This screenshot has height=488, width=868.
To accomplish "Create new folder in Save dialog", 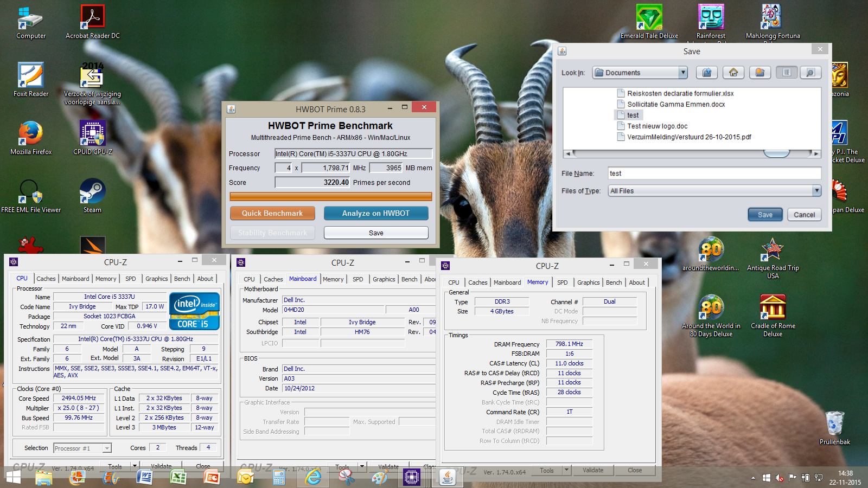I will [x=760, y=73].
